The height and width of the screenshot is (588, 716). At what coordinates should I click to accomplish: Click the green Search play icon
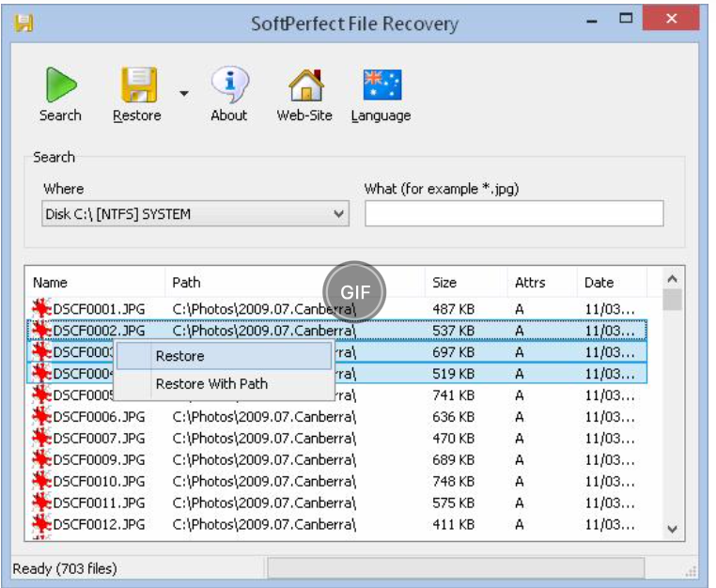point(60,85)
